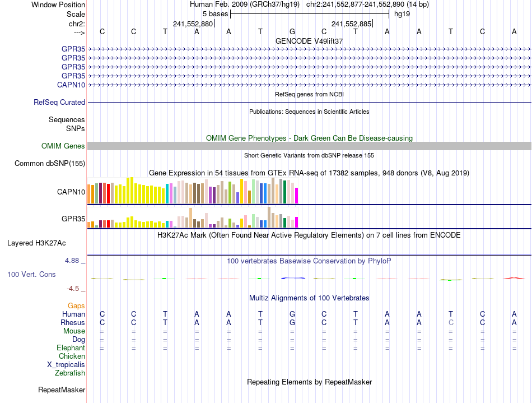Open the H3K27Ac Mark ENCODE track title
The height and width of the screenshot is (403, 532).
click(x=309, y=235)
